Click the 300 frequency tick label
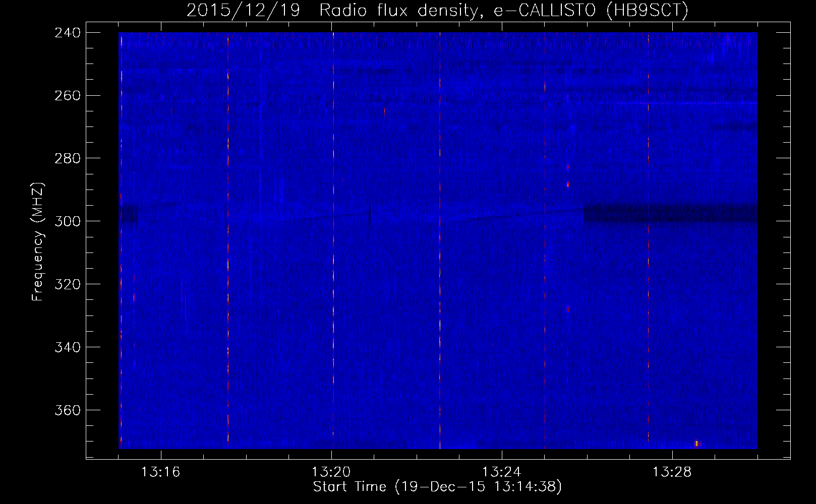Image resolution: width=816 pixels, height=504 pixels. (68, 221)
